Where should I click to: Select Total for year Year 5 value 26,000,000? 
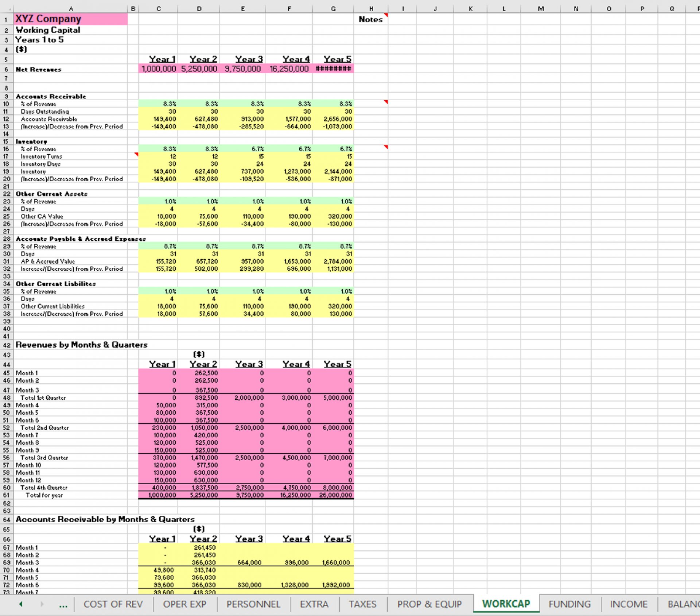pyautogui.click(x=333, y=495)
